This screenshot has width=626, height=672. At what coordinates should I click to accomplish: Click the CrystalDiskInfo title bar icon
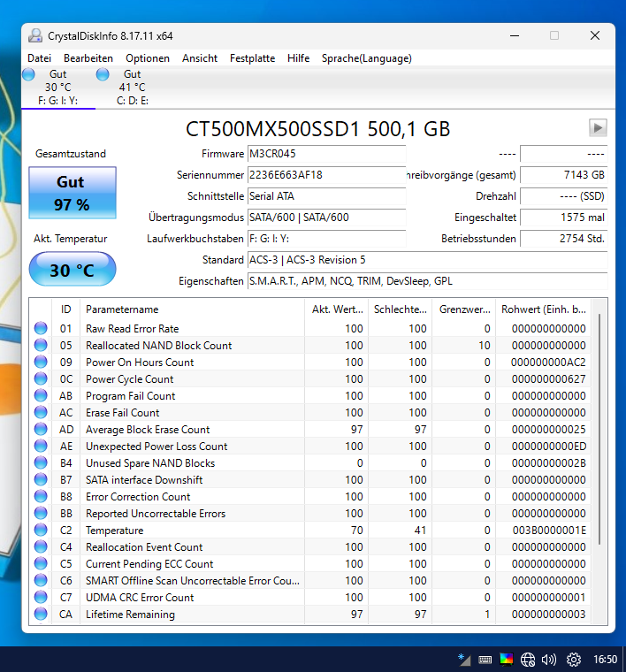(x=35, y=36)
